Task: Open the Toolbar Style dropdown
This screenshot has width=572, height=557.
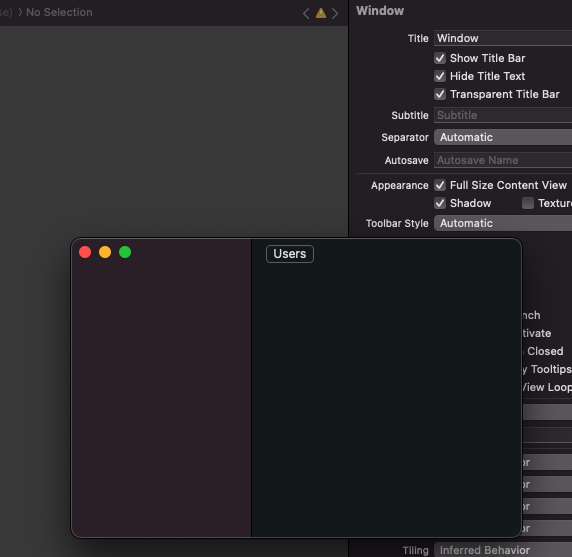Action: point(503,223)
